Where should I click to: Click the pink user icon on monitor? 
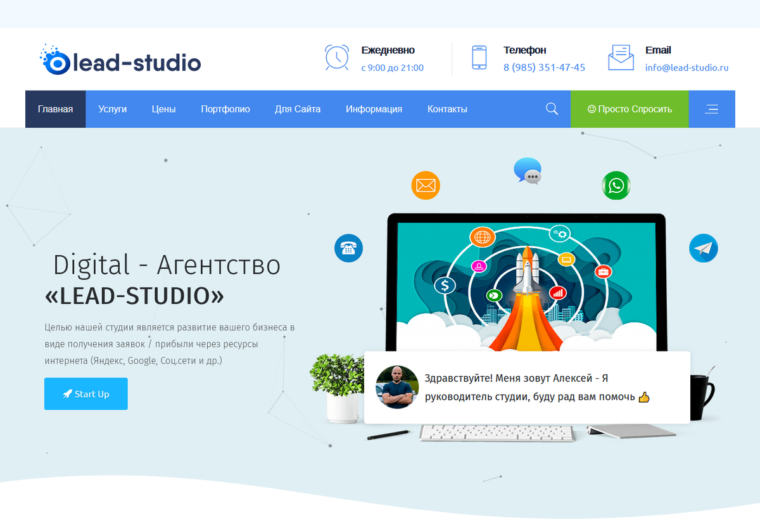coord(478,266)
